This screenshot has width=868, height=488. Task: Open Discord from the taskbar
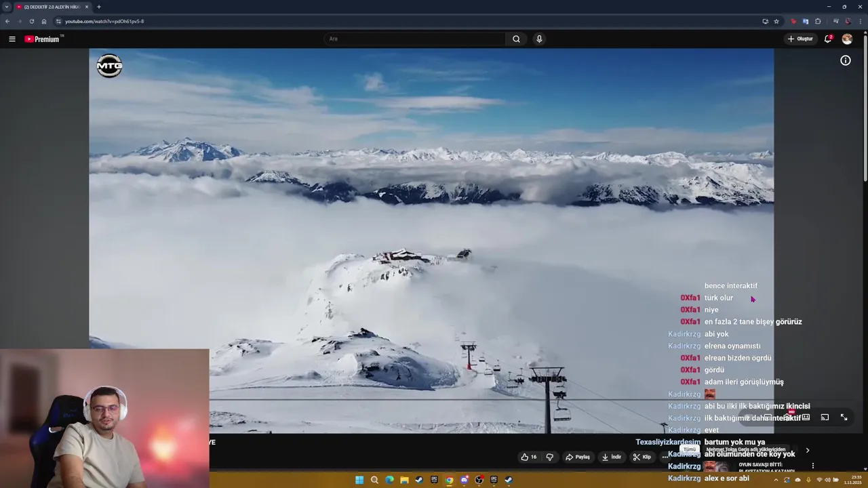coord(464,480)
